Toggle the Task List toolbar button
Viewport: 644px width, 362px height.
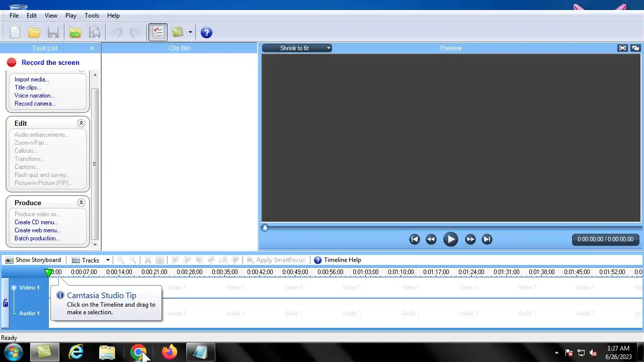pos(158,33)
